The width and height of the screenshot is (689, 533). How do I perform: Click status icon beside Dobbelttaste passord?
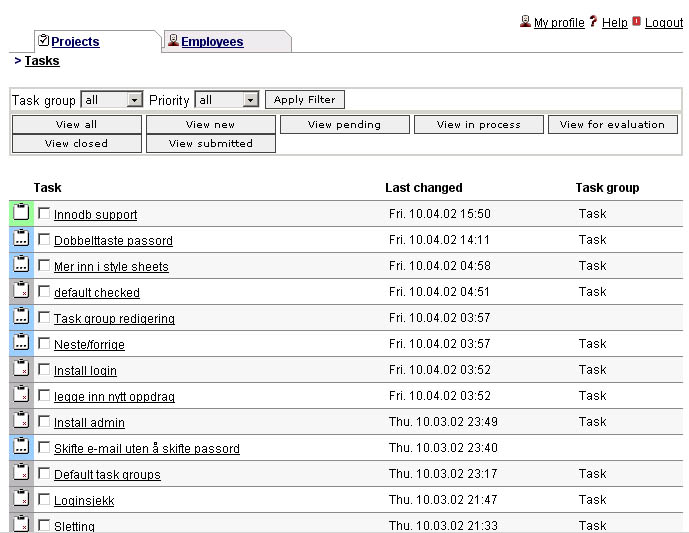(x=21, y=238)
